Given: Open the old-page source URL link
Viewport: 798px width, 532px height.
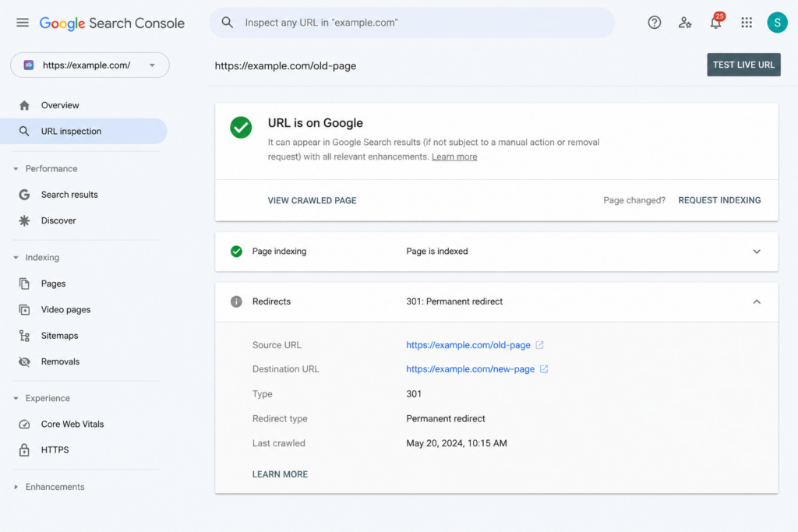Looking at the screenshot, I should coord(468,345).
